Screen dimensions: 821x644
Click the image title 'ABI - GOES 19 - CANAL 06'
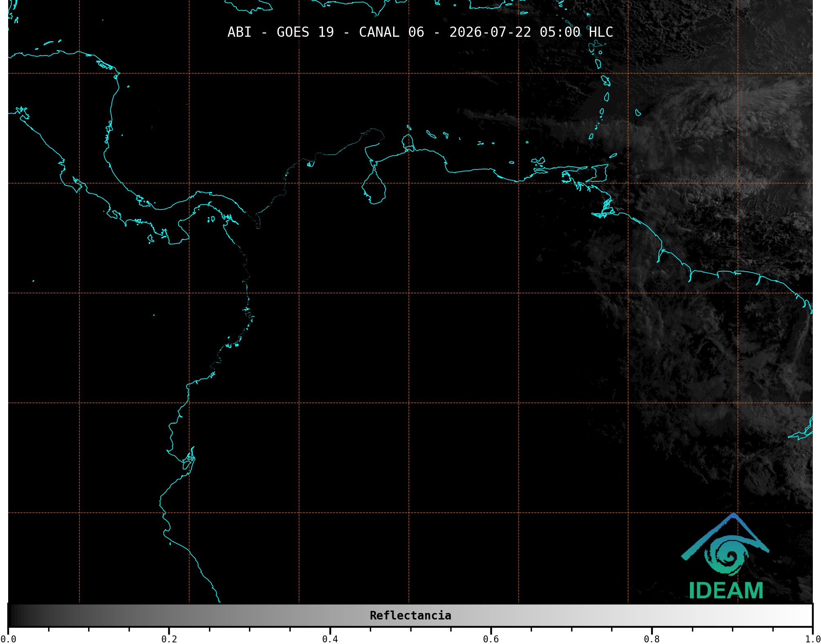click(326, 32)
